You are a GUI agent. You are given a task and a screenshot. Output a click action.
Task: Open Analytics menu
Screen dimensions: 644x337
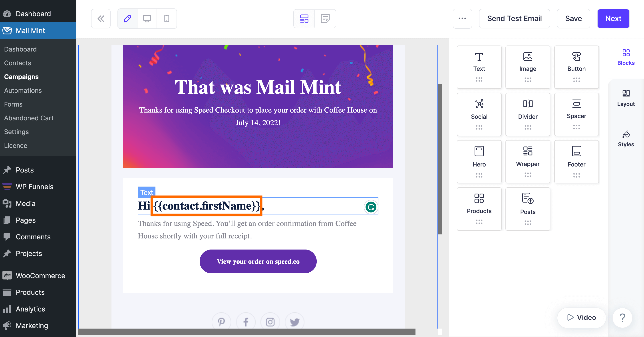pyautogui.click(x=38, y=309)
